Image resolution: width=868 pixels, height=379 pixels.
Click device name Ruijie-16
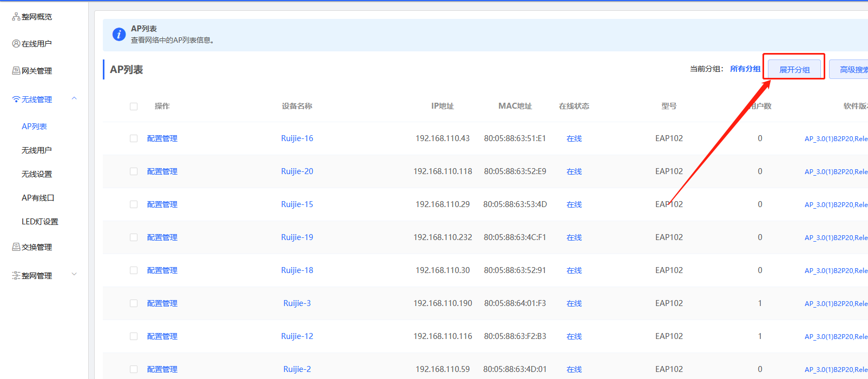click(297, 138)
